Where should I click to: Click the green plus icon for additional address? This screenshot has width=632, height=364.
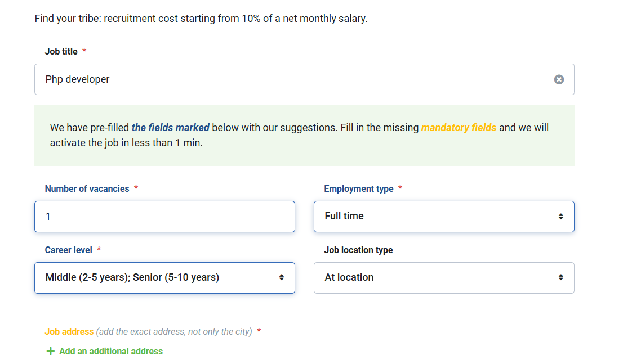click(x=50, y=352)
